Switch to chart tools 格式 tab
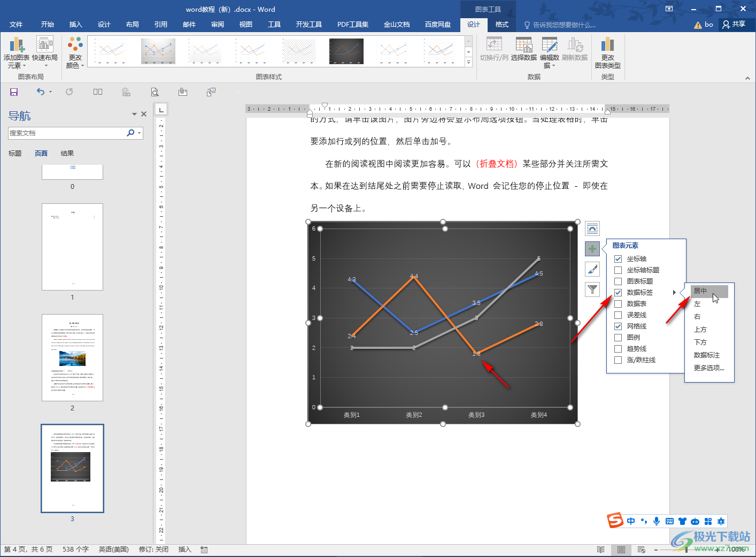The height and width of the screenshot is (557, 756). coord(502,25)
